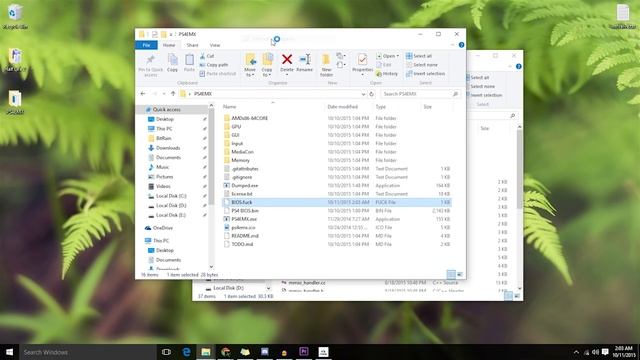This screenshot has height=360, width=640.
Task: Select the TODO.md file
Action: pyautogui.click(x=242, y=244)
